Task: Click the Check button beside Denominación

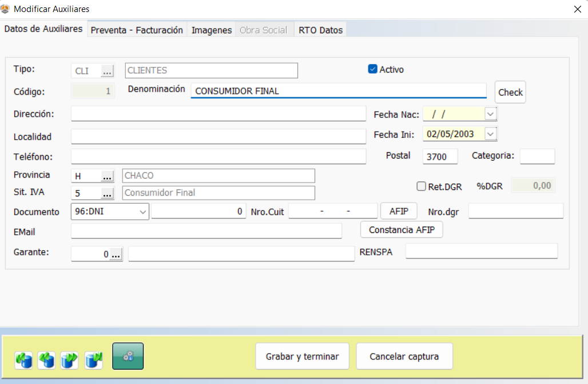Action: tap(510, 92)
